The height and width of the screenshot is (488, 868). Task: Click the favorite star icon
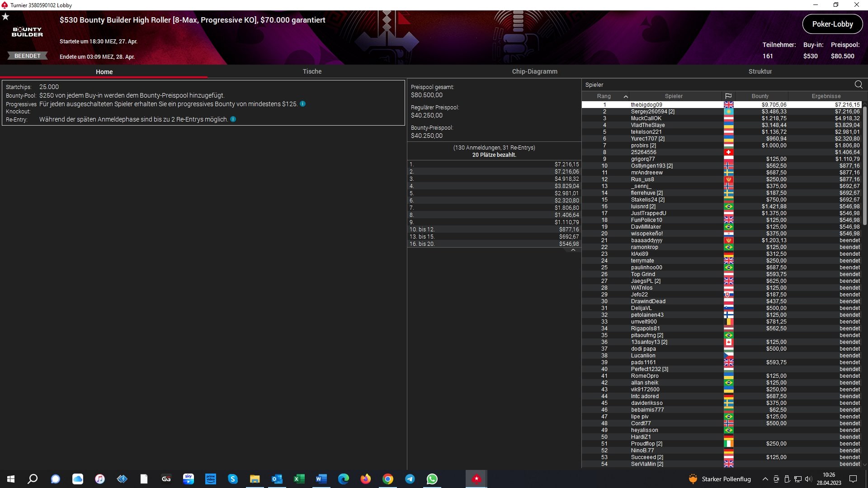click(x=5, y=17)
